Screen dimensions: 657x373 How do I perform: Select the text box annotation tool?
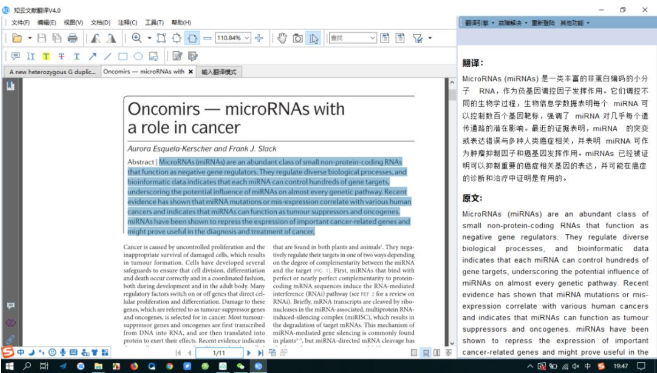click(31, 56)
